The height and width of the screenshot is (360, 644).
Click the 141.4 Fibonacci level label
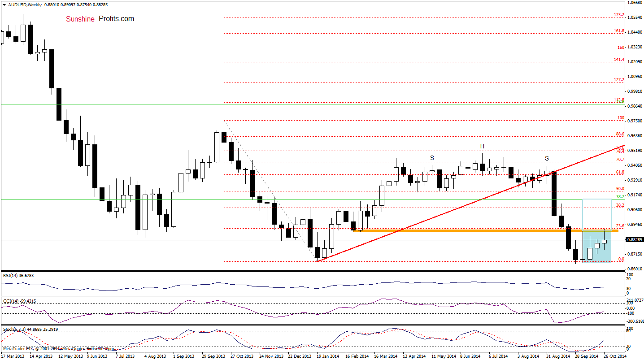619,59
